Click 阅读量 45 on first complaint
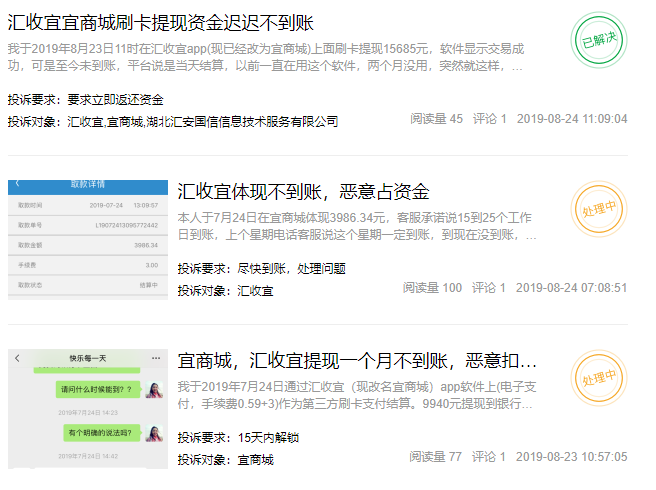656x490 pixels. tap(436, 119)
